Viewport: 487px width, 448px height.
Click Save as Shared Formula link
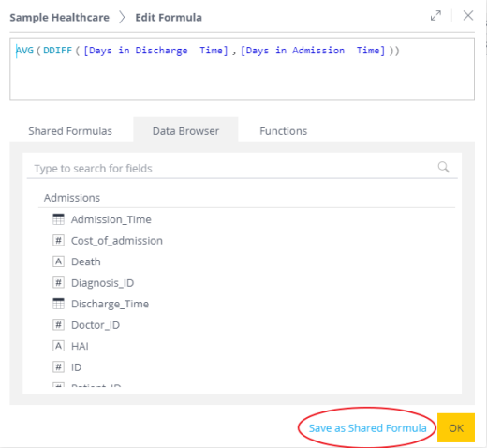(x=367, y=428)
